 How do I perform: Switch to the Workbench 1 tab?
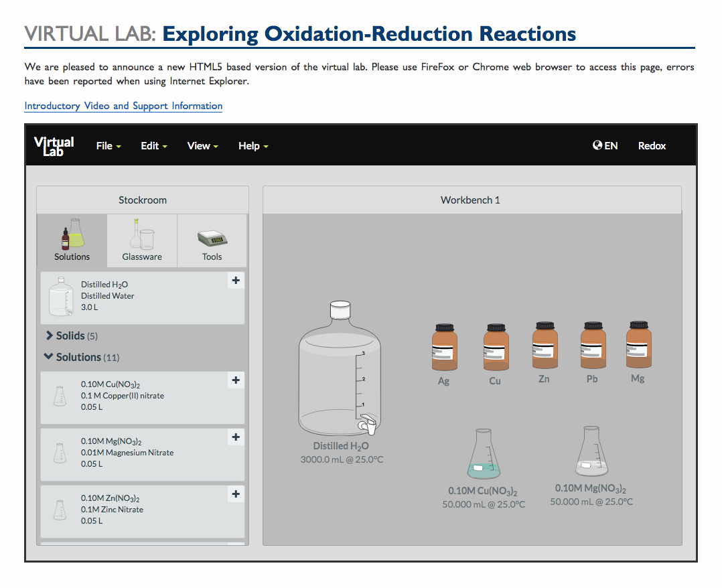tap(470, 200)
